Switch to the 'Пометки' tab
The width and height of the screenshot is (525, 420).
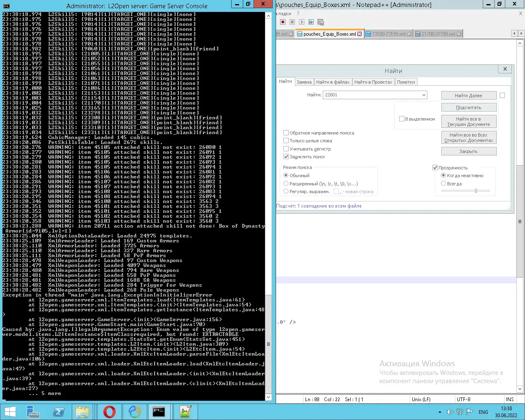tap(406, 82)
